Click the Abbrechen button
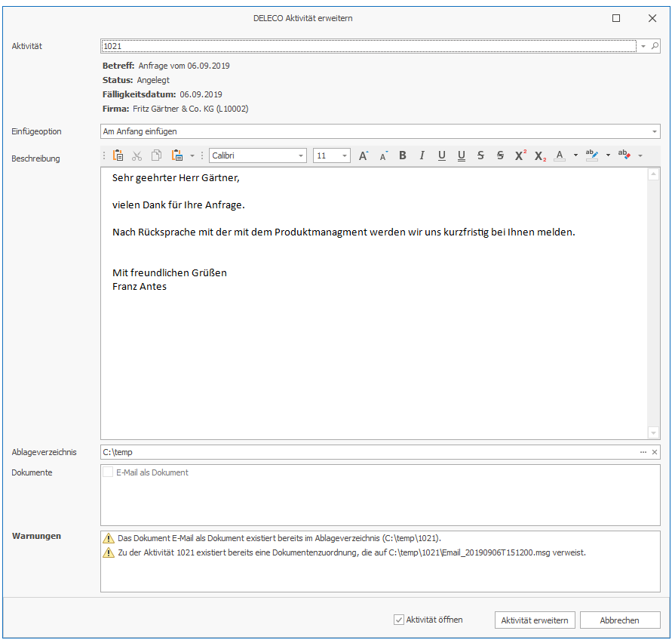This screenshot has height=640, width=672. click(620, 620)
